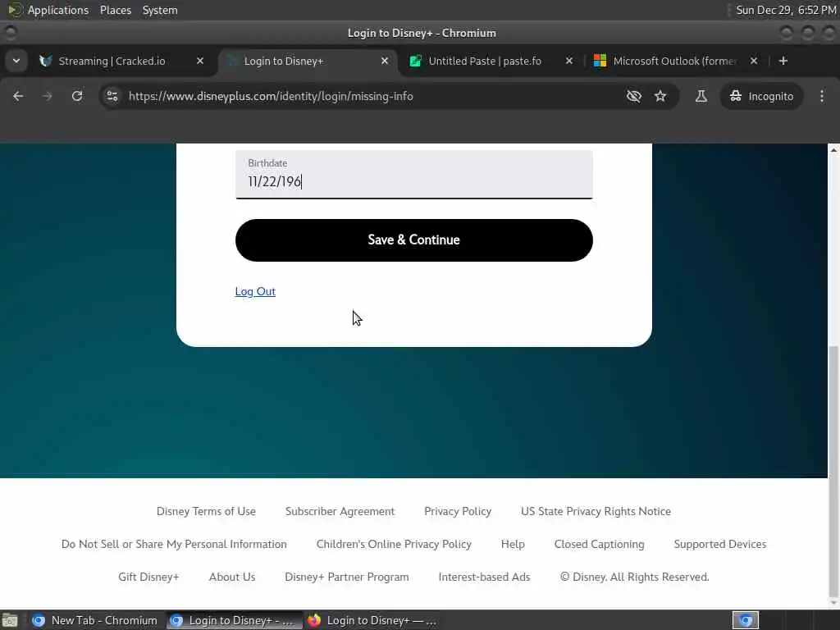Open the Help footer link
840x630 pixels.
(x=513, y=544)
